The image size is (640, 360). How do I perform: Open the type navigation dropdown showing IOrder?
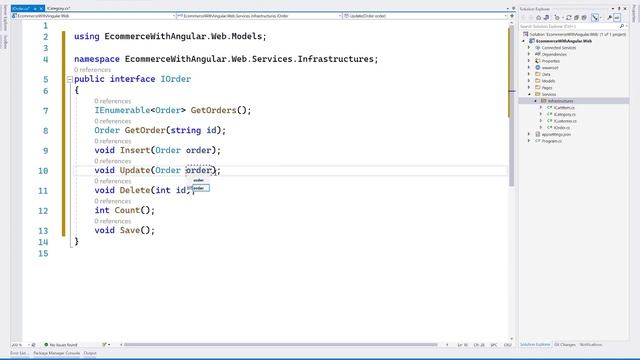pyautogui.click(x=259, y=16)
